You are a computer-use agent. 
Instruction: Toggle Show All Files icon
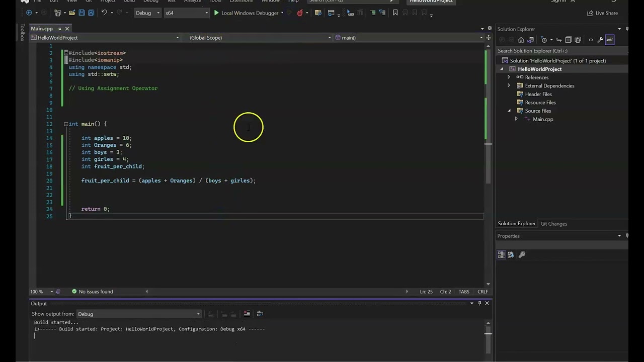[578, 40]
